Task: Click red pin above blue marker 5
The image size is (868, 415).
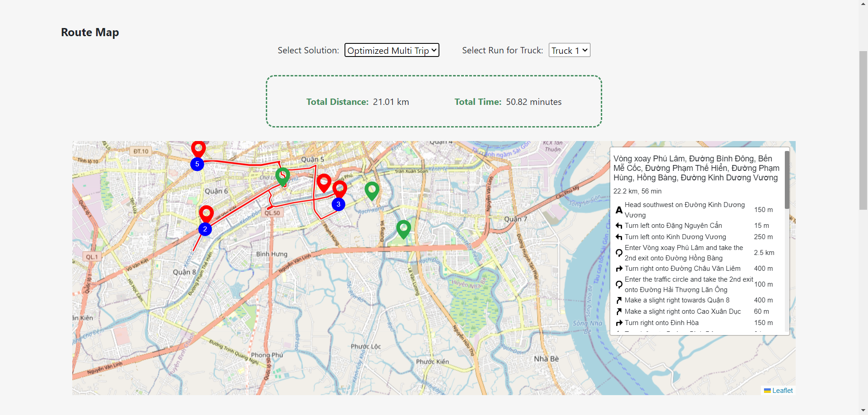Action: point(198,148)
